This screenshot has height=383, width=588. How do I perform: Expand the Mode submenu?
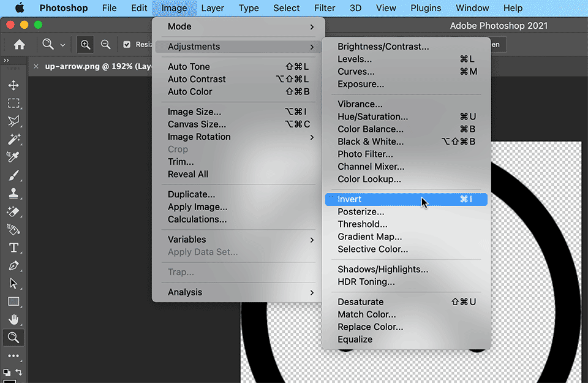(238, 26)
